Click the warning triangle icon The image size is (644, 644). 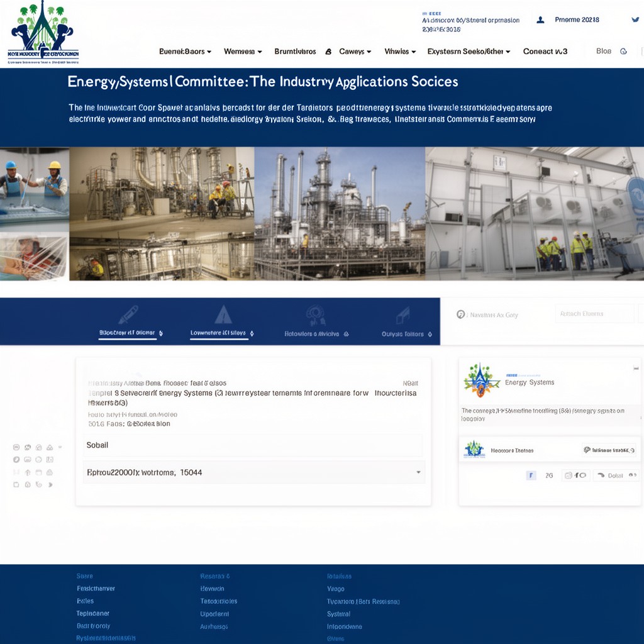coord(223,314)
